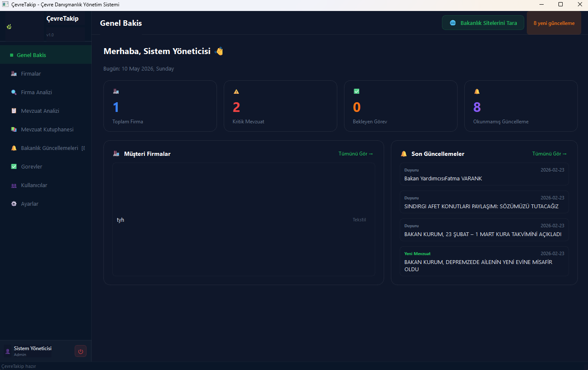Open the Yeni Mevzuat DEPREMZEDE update item
588x370 pixels.
[x=484, y=261]
